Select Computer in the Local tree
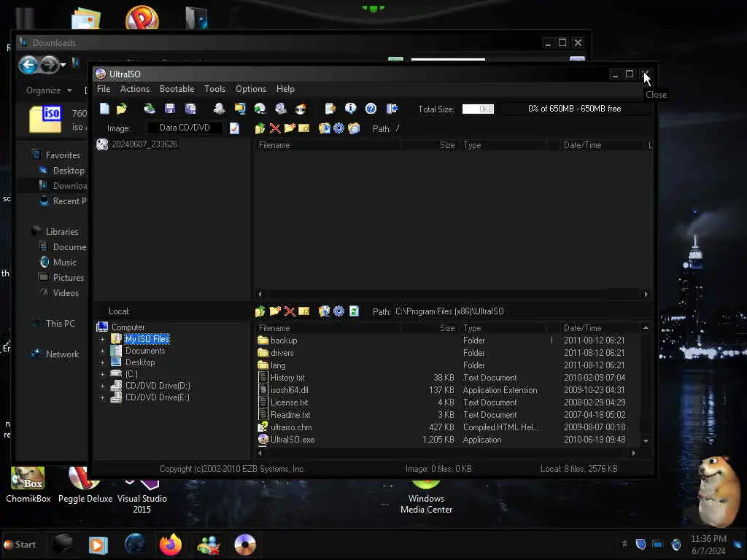 click(128, 327)
